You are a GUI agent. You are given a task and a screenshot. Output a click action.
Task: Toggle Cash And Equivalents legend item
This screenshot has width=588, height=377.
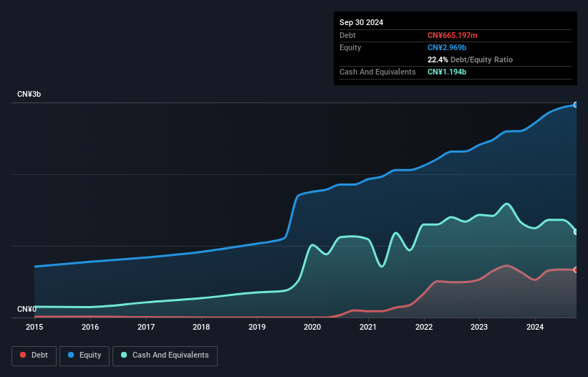pos(165,355)
